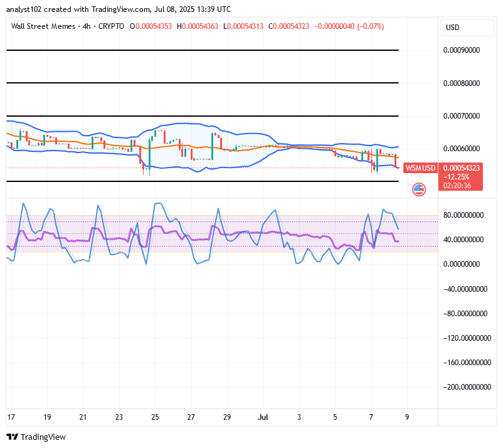Click the −12.25% change in price tag
This screenshot has width=503, height=448.
point(456,176)
